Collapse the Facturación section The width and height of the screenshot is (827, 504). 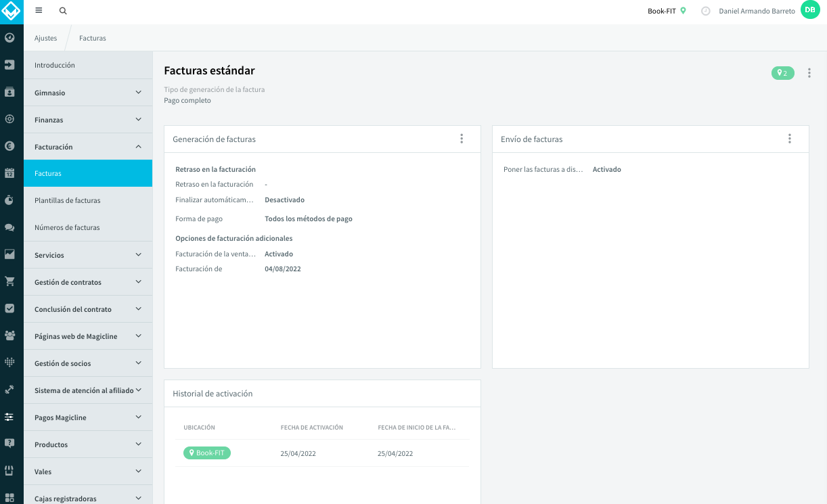(88, 147)
